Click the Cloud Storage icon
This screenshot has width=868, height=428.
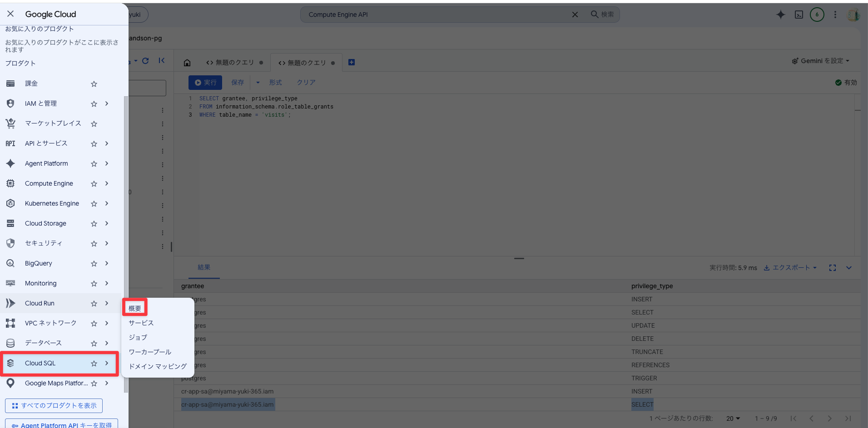coord(10,223)
